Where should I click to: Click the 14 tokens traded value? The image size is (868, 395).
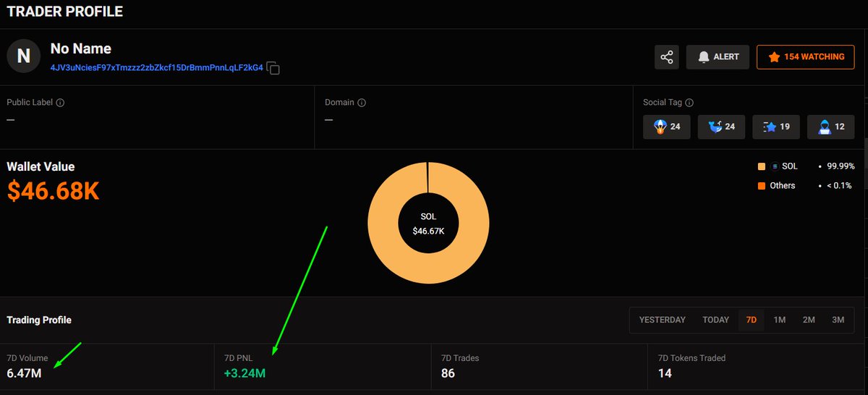click(666, 373)
